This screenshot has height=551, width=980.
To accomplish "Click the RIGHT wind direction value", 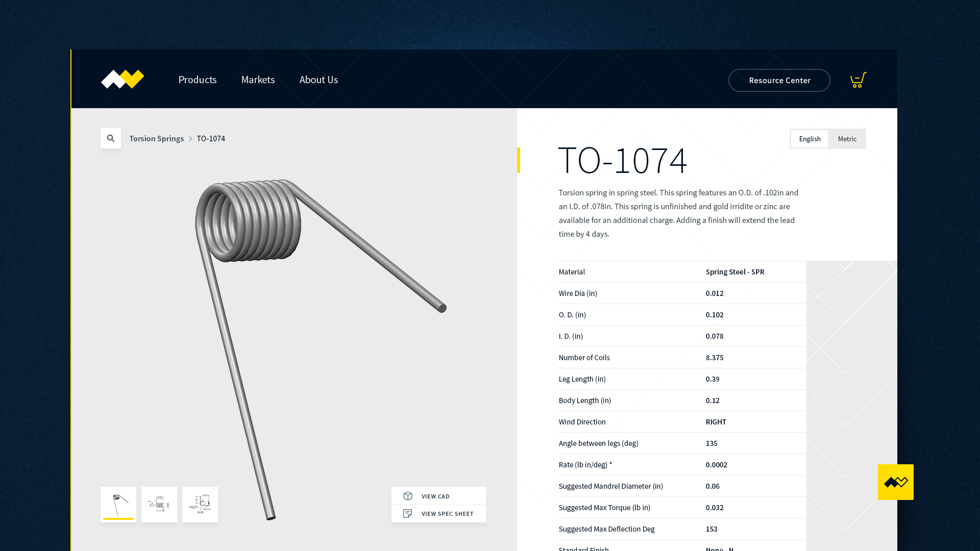I will tap(716, 422).
